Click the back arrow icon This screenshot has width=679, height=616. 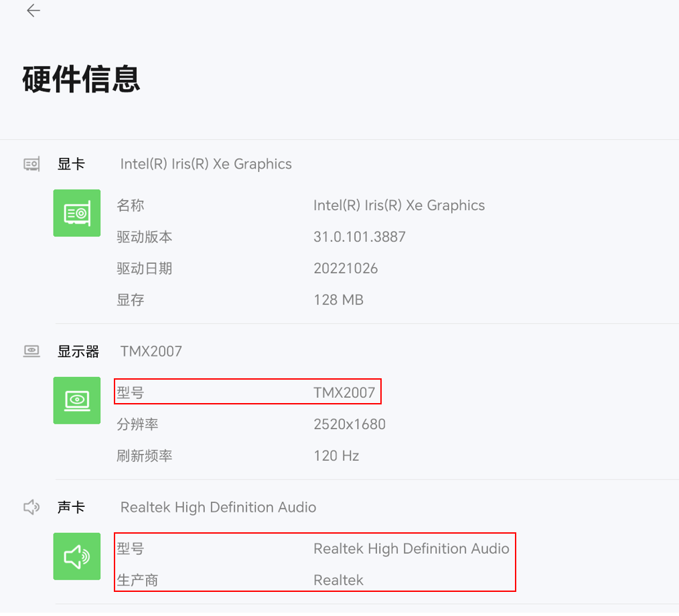pos(33,11)
